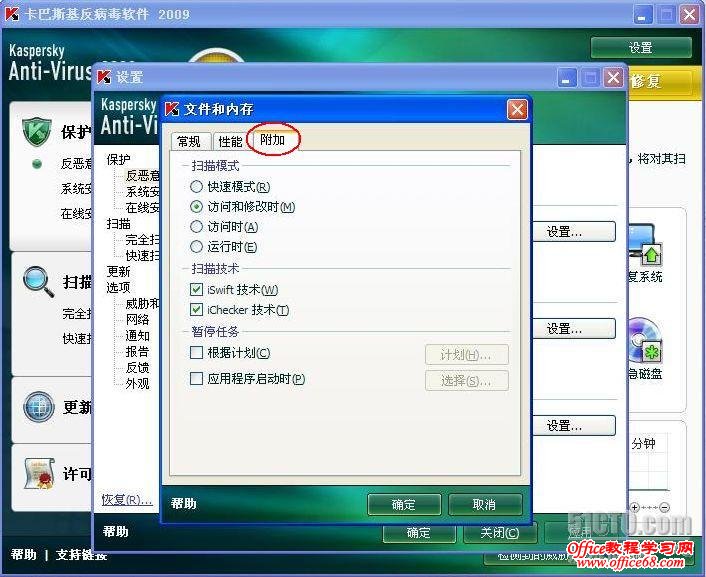Click Kaspersky icon in 设置 window title
This screenshot has height=577, width=706.
pos(104,77)
